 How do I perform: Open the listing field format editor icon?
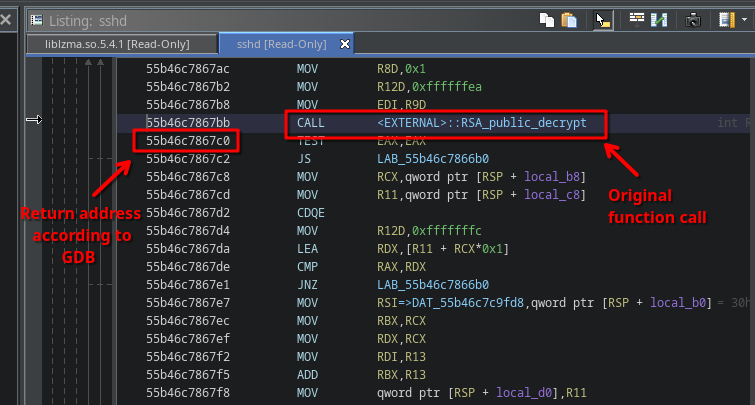(x=637, y=20)
